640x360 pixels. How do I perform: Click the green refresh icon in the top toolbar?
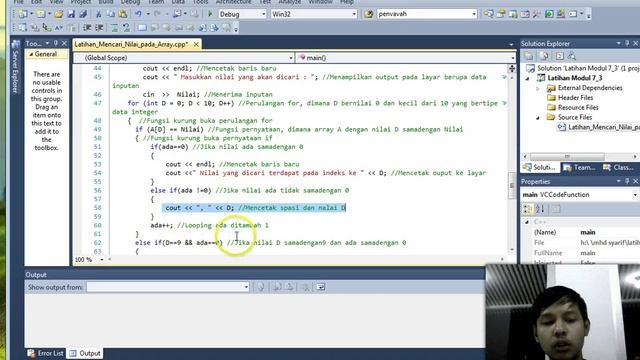point(549,14)
